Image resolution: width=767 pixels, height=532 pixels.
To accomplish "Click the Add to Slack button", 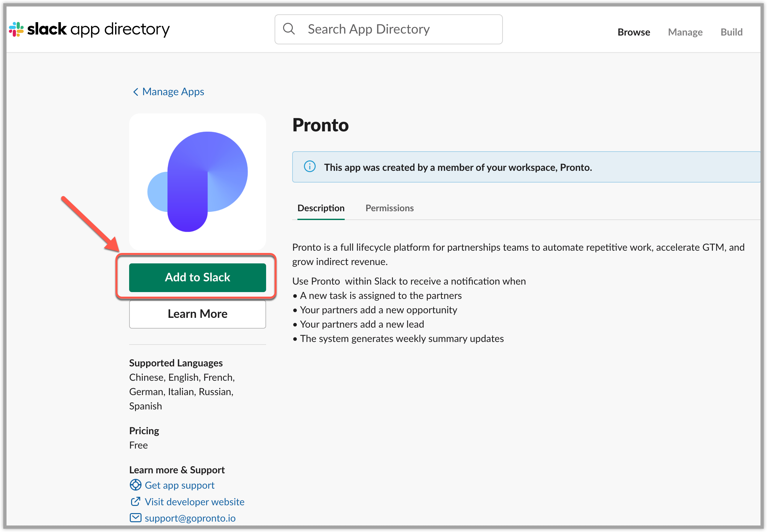I will [197, 278].
